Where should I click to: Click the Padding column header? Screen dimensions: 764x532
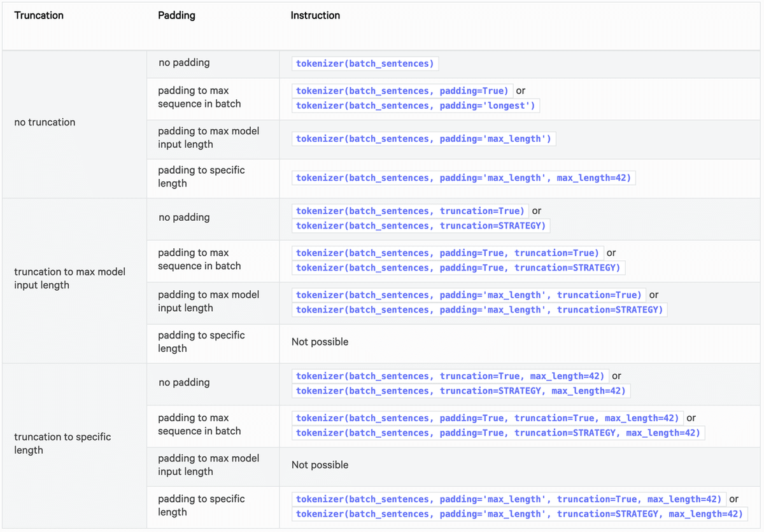pos(176,15)
